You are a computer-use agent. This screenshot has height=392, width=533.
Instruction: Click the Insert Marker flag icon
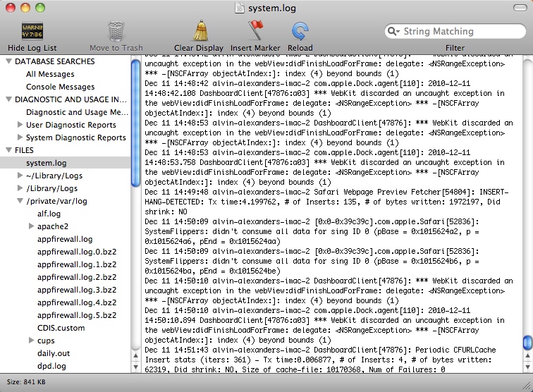tap(255, 30)
